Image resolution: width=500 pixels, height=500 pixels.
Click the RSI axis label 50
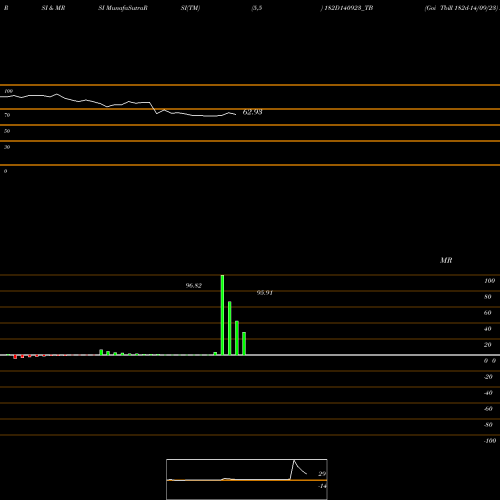pyautogui.click(x=7, y=131)
